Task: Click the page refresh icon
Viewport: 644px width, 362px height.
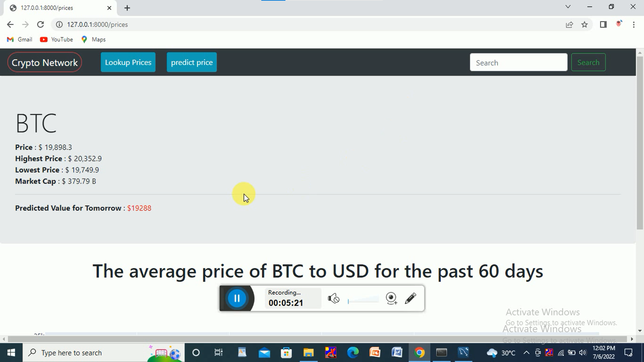Action: click(x=40, y=25)
